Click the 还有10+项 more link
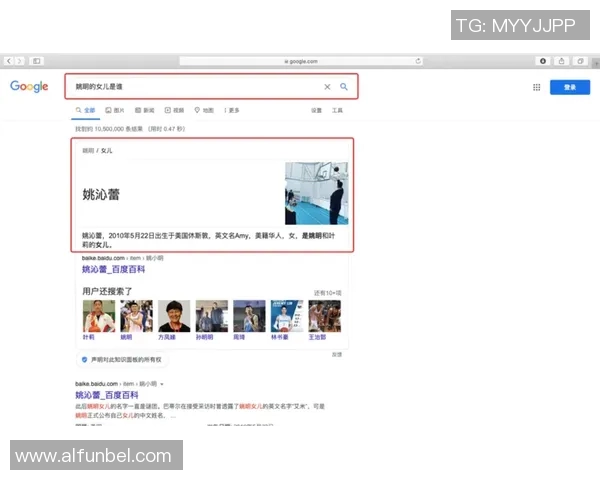 click(x=327, y=292)
